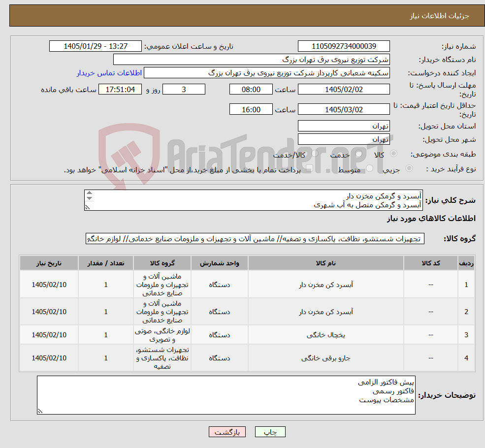Click payment note about اسناد خزانه اسلامی
This screenshot has height=448, width=485.
[x=183, y=170]
